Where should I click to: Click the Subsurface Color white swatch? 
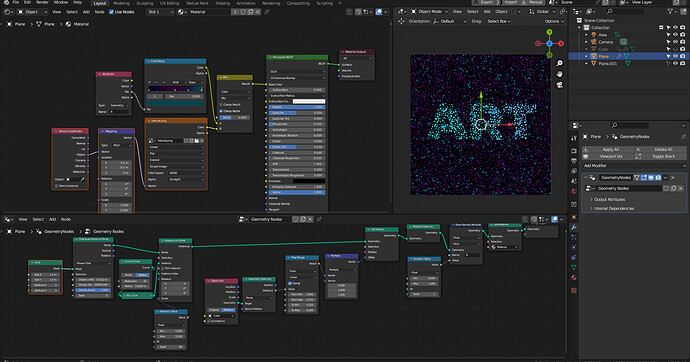(309, 101)
